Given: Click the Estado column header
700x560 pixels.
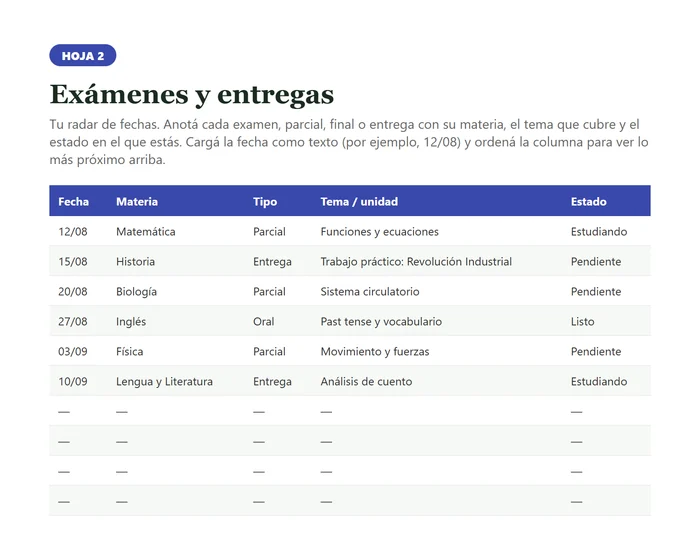Looking at the screenshot, I should click(588, 201).
